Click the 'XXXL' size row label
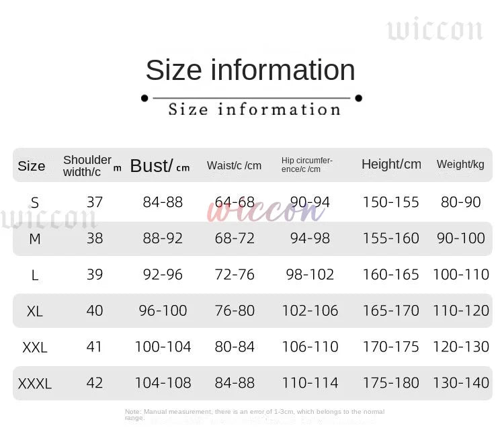 tap(35, 384)
